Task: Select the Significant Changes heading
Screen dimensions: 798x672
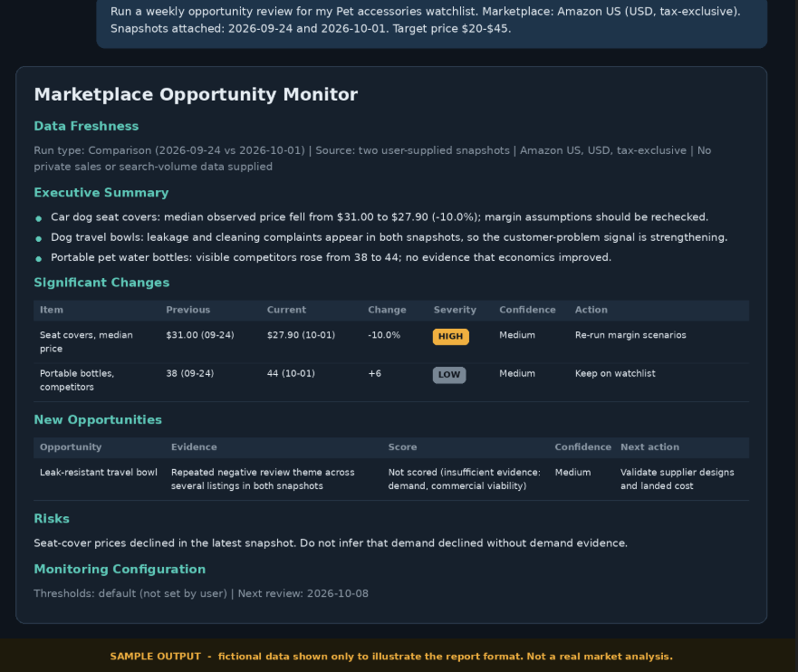Action: [101, 283]
